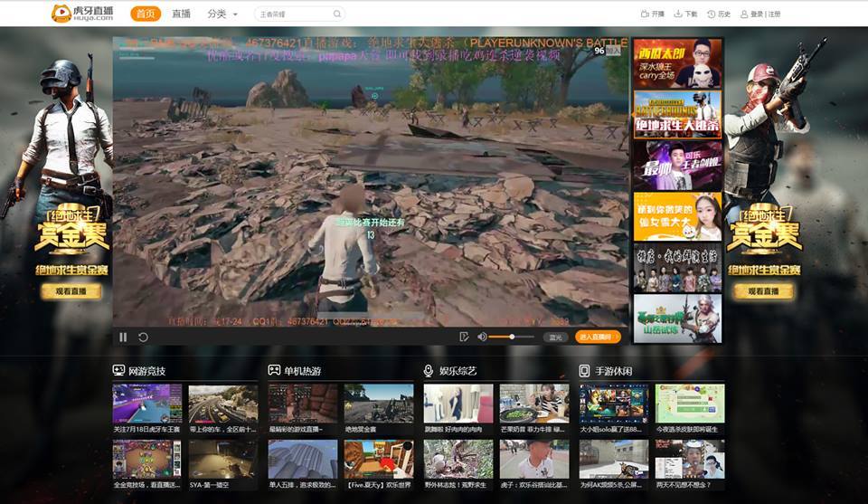Click the left banner 观看直播 button

pos(71,291)
